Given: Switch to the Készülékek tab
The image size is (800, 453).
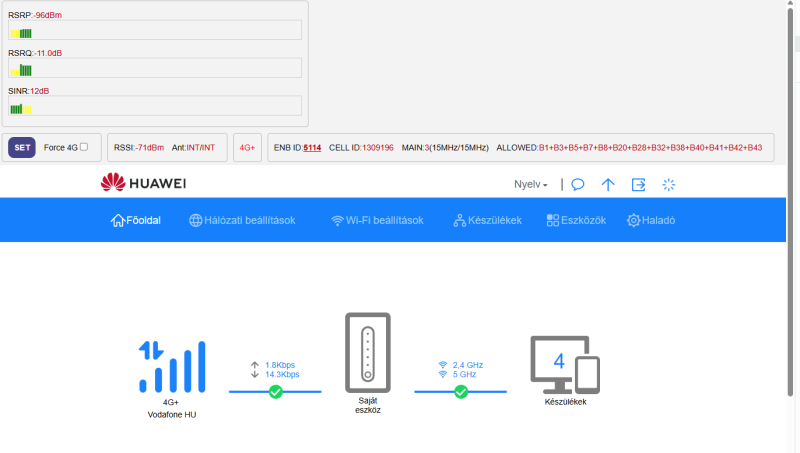Looking at the screenshot, I should [x=488, y=220].
